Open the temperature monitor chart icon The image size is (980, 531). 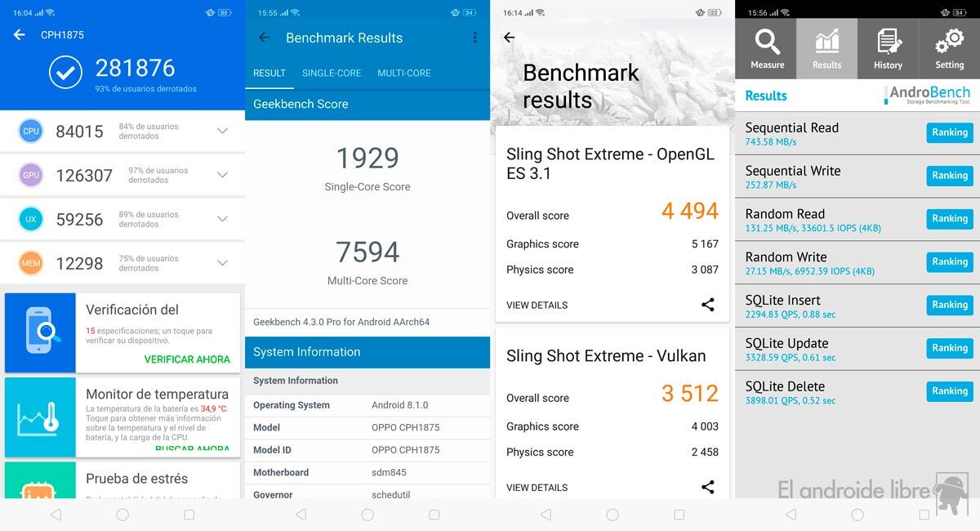pos(40,417)
